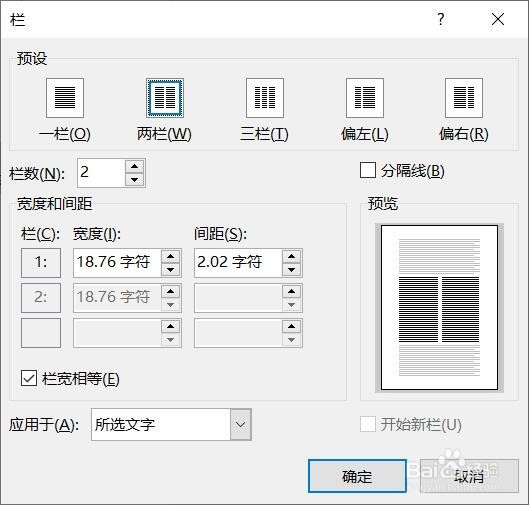Viewport: 529px width, 505px height.
Task: Increase 栏数 with the up arrow
Action: point(135,166)
